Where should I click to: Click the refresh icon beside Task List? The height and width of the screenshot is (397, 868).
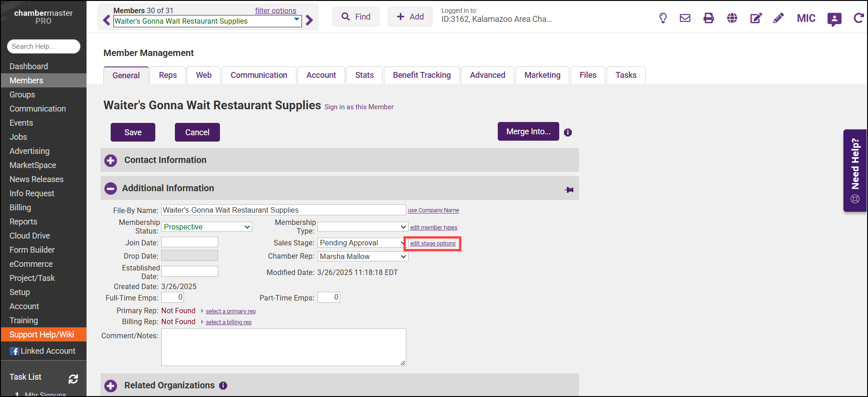coord(73,379)
